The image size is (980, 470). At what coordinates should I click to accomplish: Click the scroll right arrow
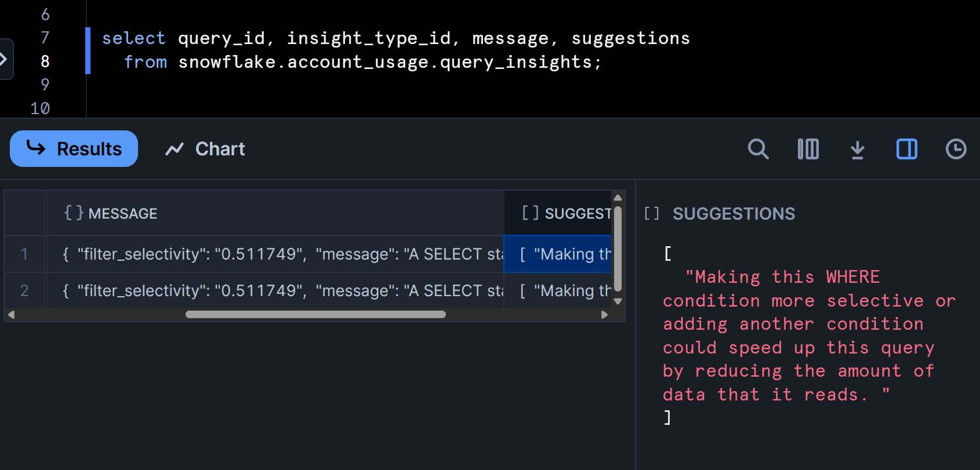(604, 315)
